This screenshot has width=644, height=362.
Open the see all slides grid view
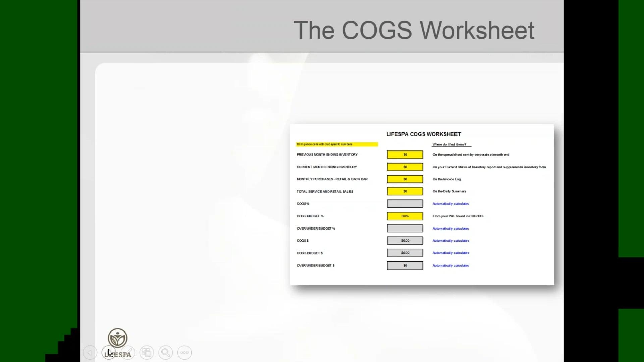click(x=147, y=352)
